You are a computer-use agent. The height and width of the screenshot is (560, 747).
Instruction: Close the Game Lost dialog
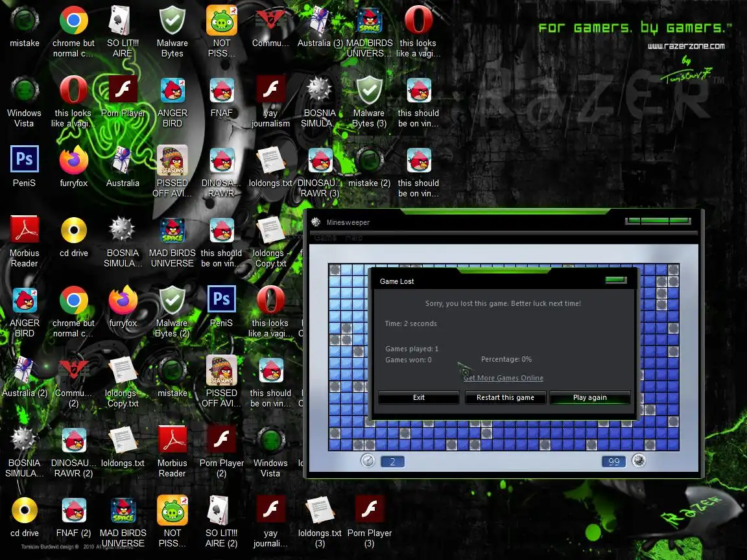pyautogui.click(x=616, y=280)
